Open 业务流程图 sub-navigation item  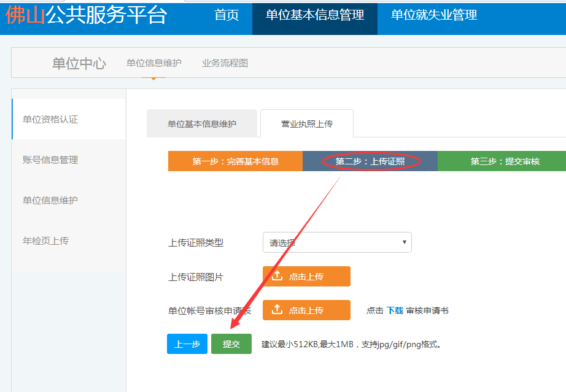tap(225, 63)
